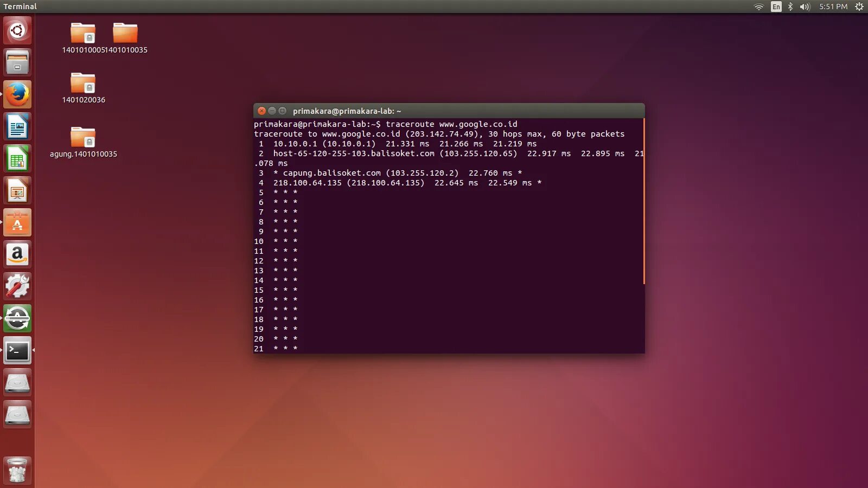
Task: Open the Amazon launcher icon
Action: (17, 255)
